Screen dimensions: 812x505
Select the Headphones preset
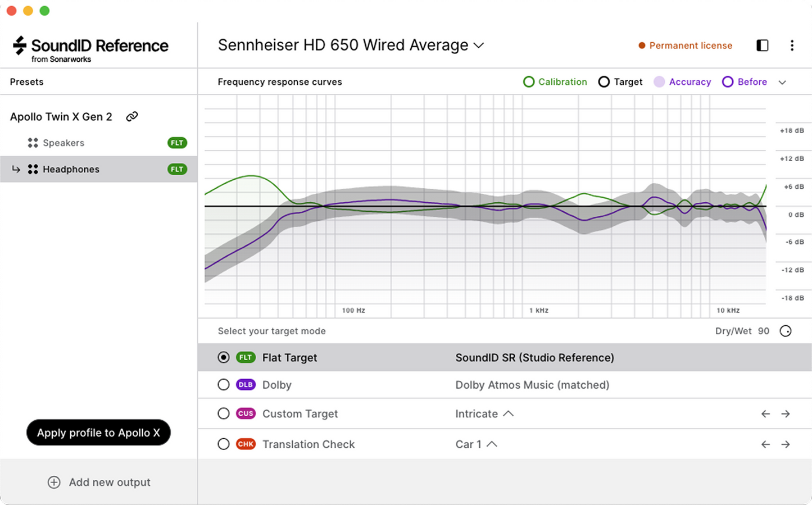[99, 169]
